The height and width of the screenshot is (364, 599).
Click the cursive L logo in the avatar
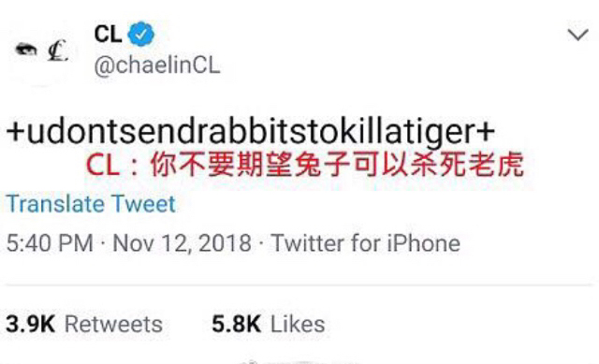(58, 51)
